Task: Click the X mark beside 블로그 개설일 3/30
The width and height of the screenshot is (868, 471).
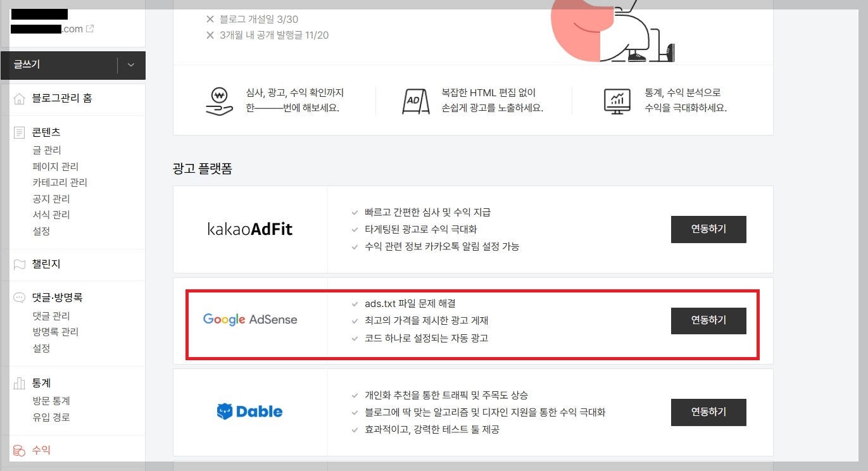Action: (x=210, y=19)
